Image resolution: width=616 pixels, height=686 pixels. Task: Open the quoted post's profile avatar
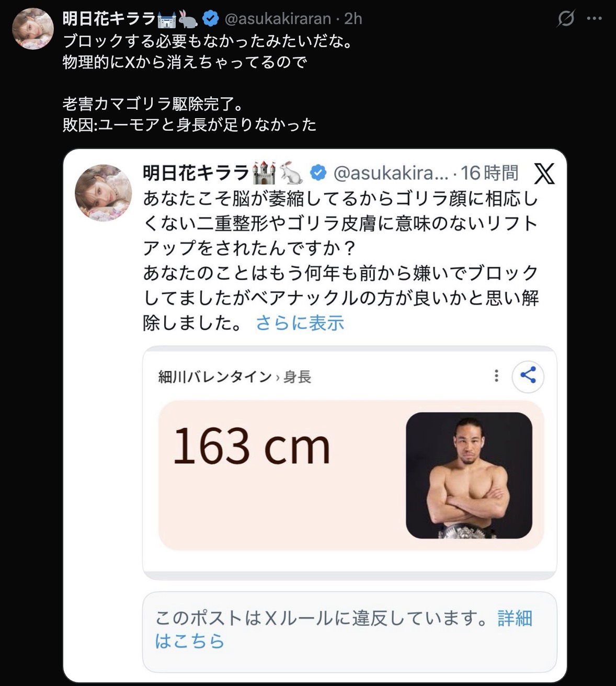click(x=104, y=192)
